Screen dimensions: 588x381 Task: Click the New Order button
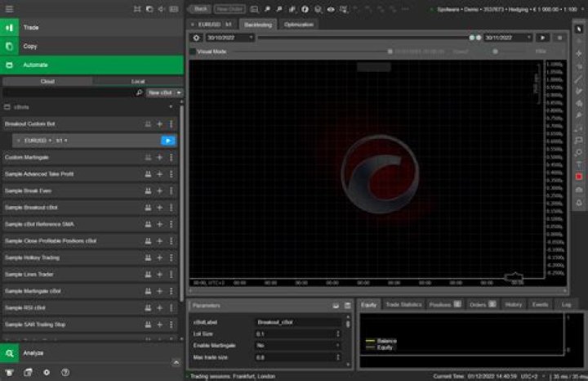[229, 9]
